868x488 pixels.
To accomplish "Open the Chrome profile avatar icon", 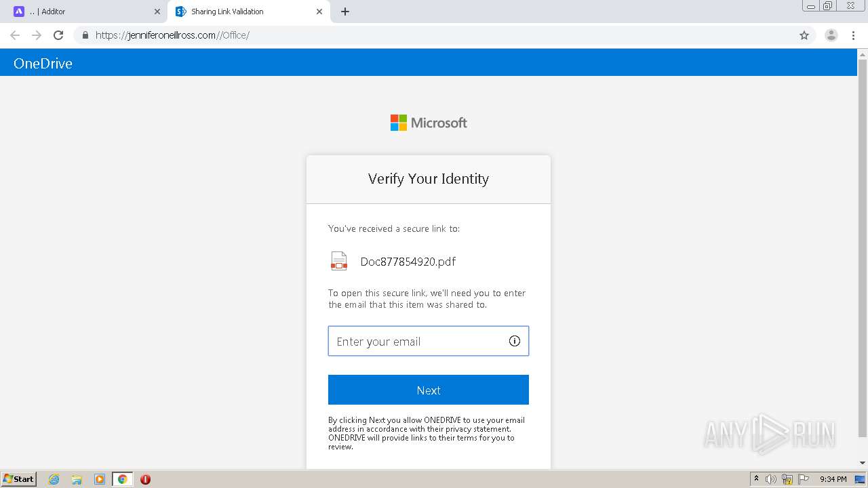I will [x=831, y=35].
